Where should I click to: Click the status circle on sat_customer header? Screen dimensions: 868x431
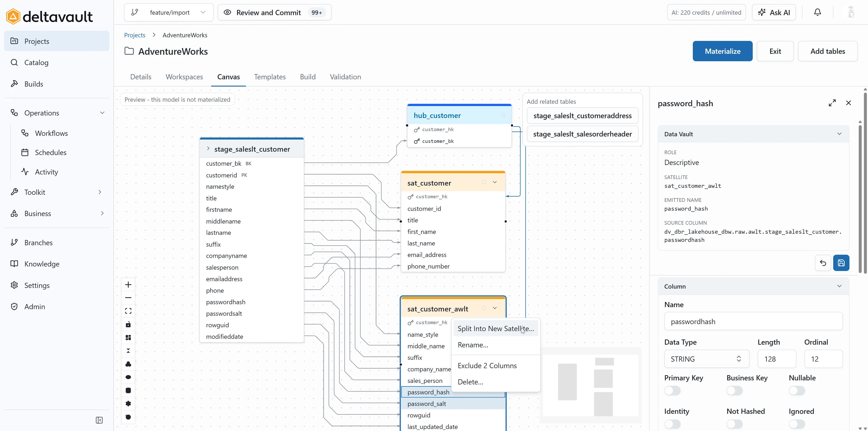point(484,182)
